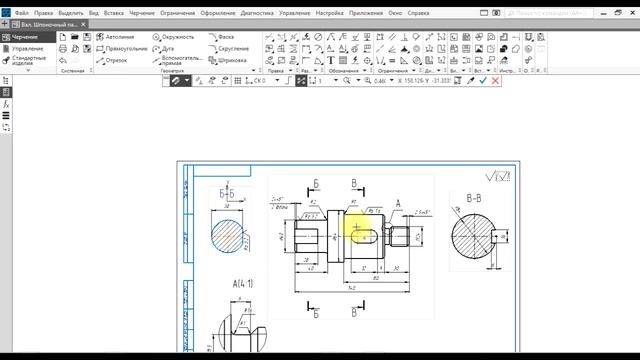Cancel operation with red X
The image size is (640, 360).
click(495, 81)
